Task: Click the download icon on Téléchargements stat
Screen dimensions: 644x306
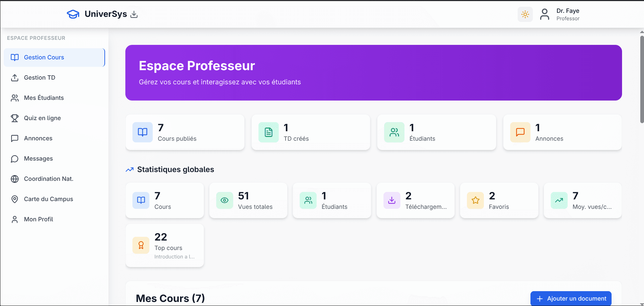Action: 392,200
